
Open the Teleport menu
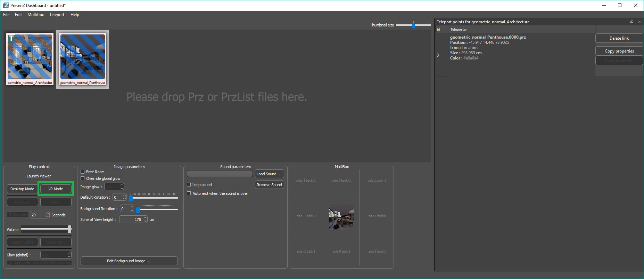click(x=57, y=15)
